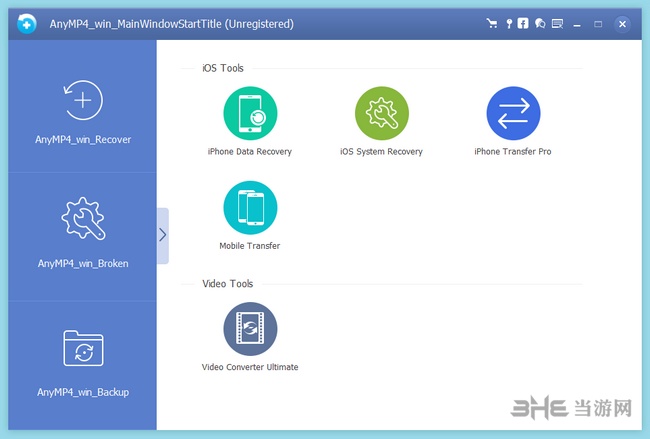Click the shopping cart purchase icon
The height and width of the screenshot is (439, 650).
(x=492, y=24)
